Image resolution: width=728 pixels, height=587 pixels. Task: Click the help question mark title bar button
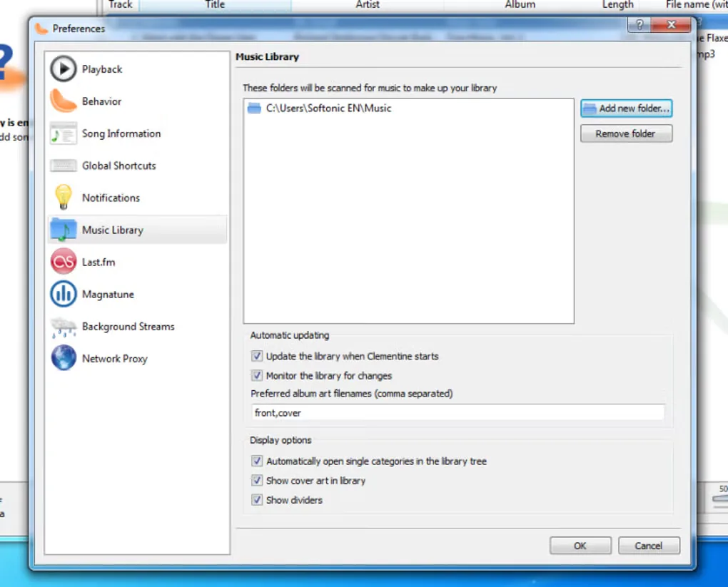point(639,24)
